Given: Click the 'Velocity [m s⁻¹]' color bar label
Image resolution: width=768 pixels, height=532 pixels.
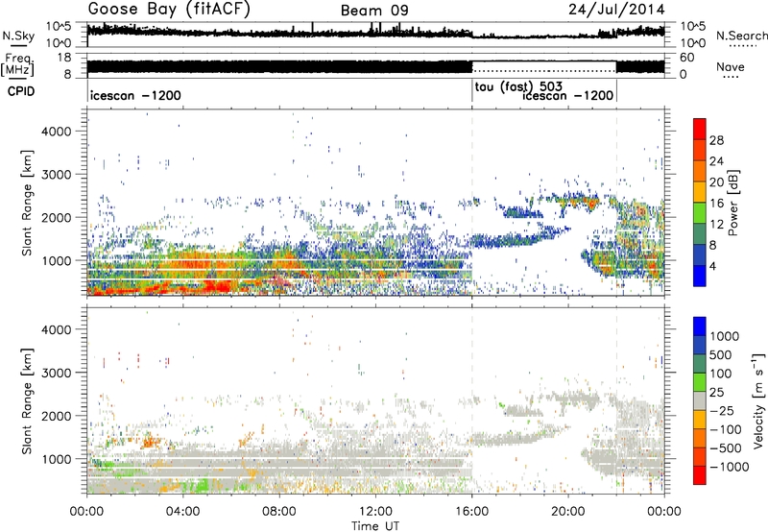Looking at the screenshot, I should coord(759,400).
